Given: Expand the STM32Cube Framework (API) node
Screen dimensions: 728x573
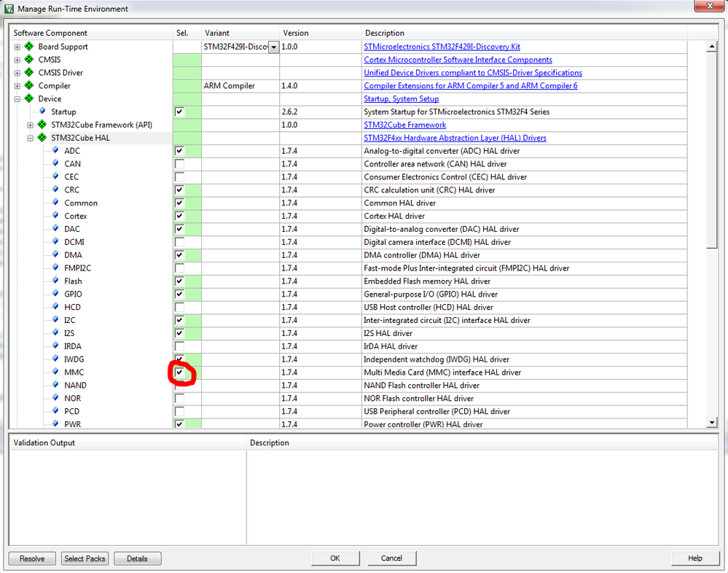Looking at the screenshot, I should click(30, 125).
